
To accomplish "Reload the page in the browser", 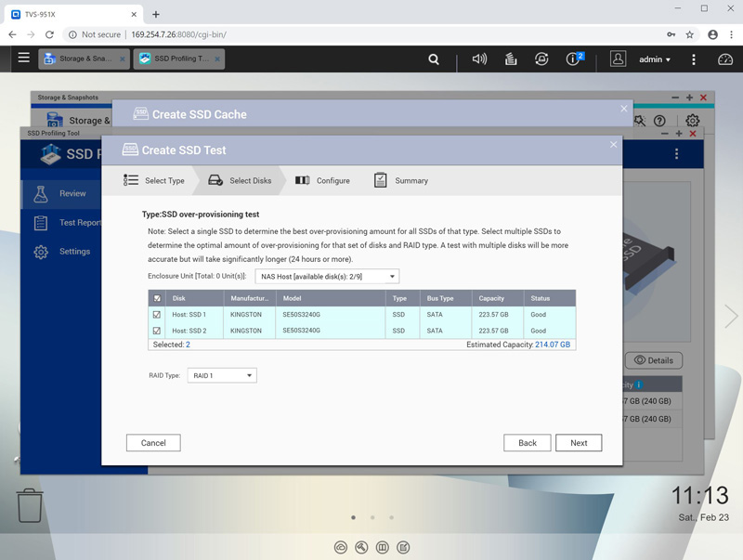I will [x=49, y=34].
